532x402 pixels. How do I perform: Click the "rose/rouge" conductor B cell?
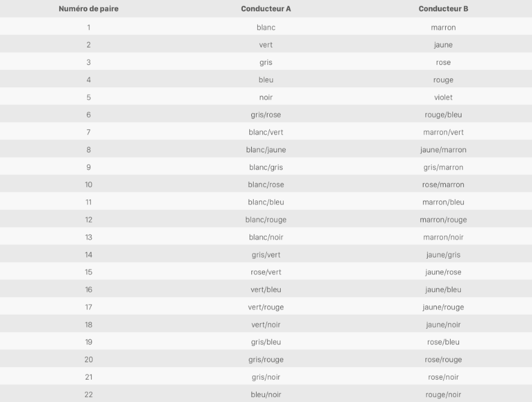(x=443, y=359)
